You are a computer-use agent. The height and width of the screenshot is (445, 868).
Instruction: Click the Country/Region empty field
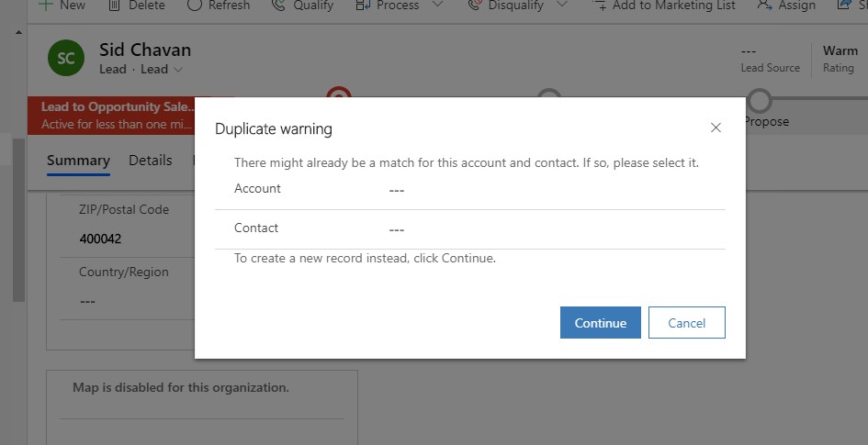pyautogui.click(x=87, y=301)
